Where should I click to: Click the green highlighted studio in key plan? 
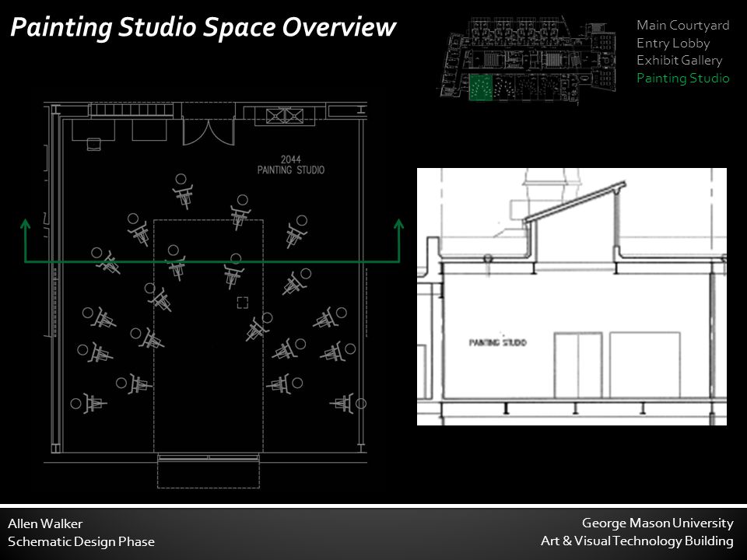[480, 87]
